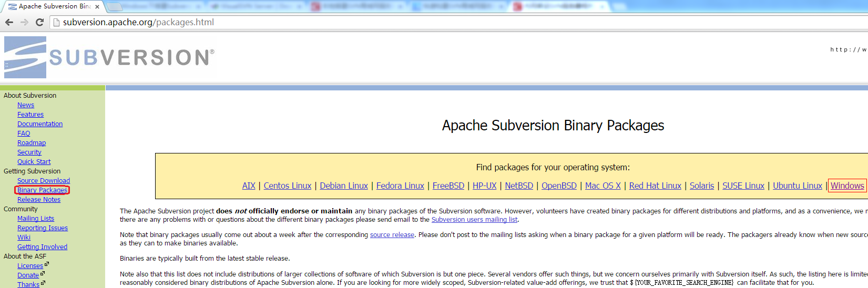Click the browser Back arrow
Viewport: 868px width, 288px height.
(x=9, y=22)
